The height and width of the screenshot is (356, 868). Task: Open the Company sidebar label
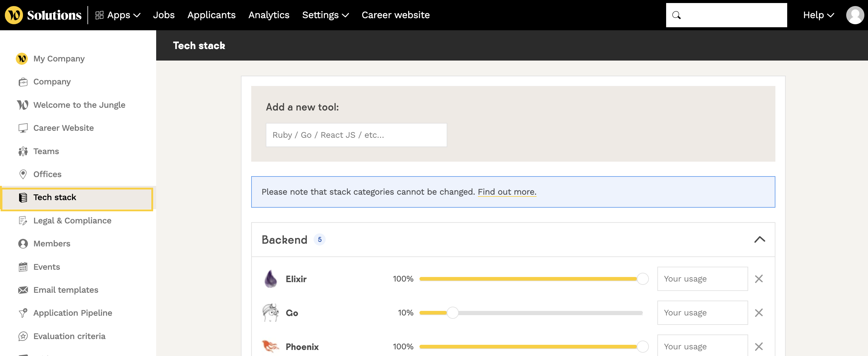pyautogui.click(x=52, y=82)
